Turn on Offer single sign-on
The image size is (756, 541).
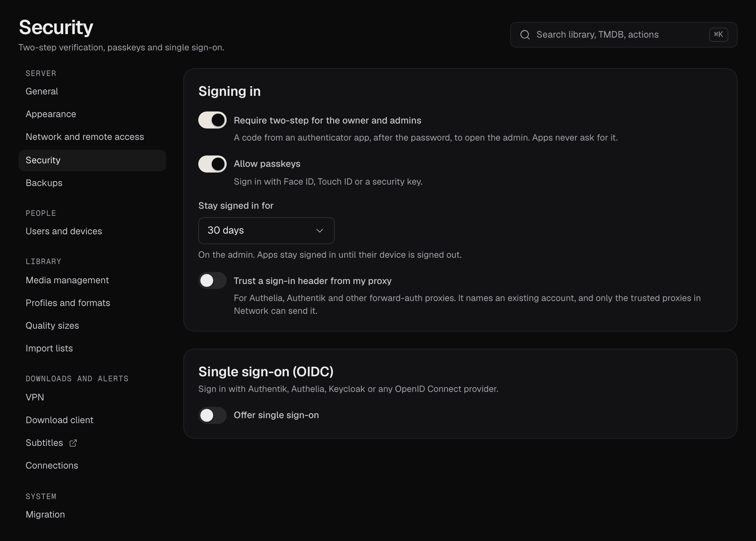(x=212, y=415)
